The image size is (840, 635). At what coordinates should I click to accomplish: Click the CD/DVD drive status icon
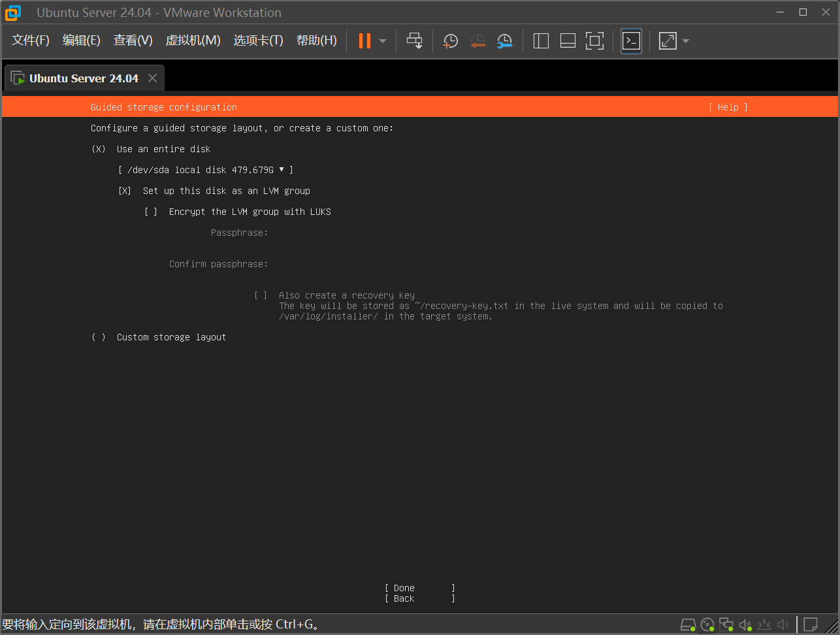[707, 625]
